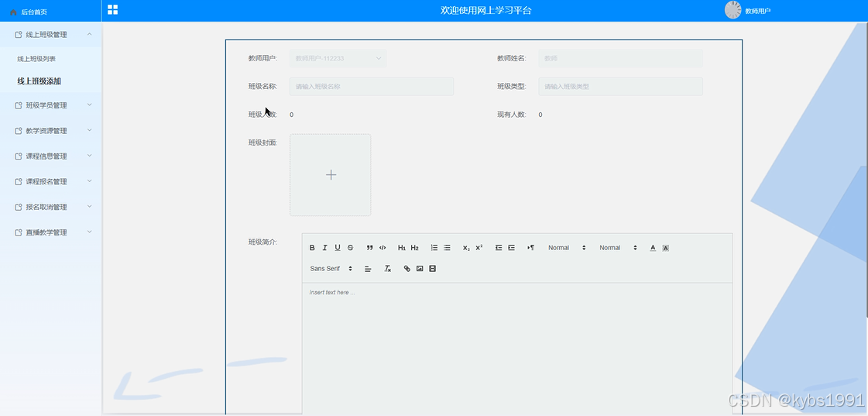
Task: Open the 教师用户 select dropdown
Action: pos(338,58)
